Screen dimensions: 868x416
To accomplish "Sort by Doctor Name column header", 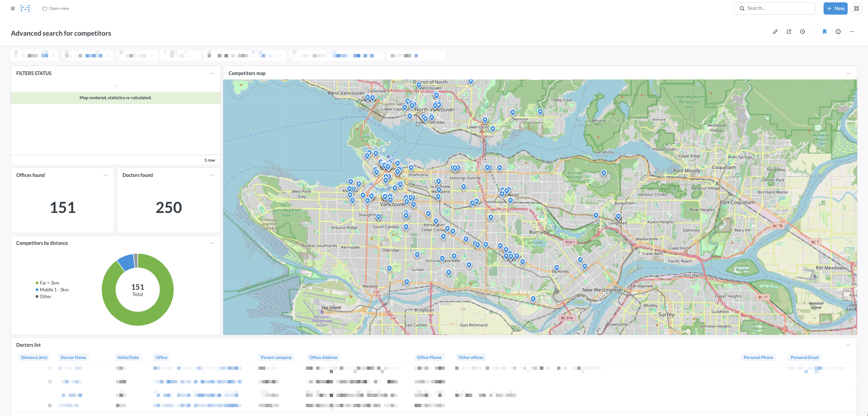I will (x=73, y=357).
